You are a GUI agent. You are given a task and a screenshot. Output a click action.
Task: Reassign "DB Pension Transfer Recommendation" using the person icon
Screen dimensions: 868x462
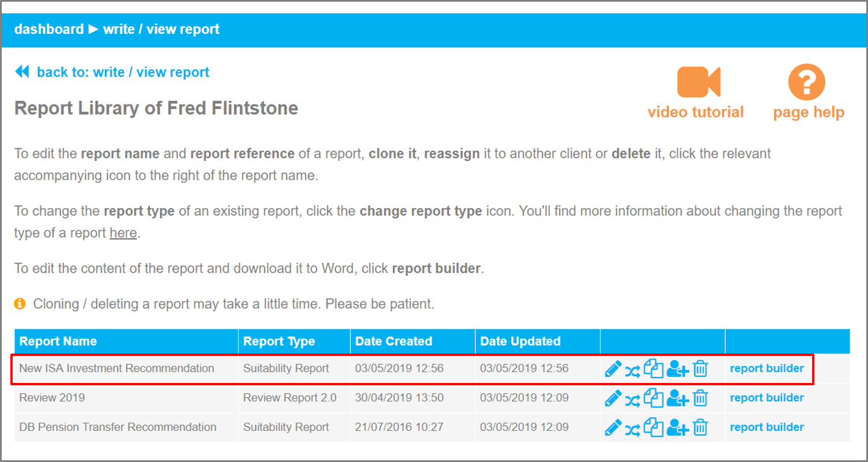point(678,427)
